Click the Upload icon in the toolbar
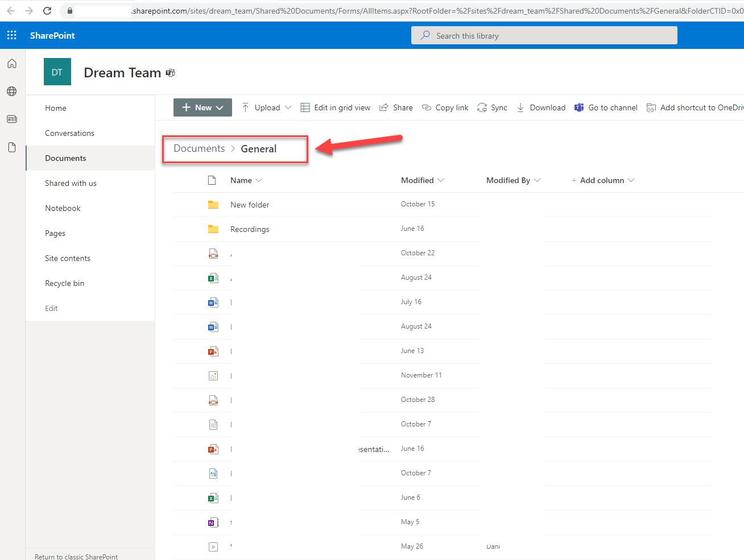The height and width of the screenshot is (560, 744). (x=245, y=107)
